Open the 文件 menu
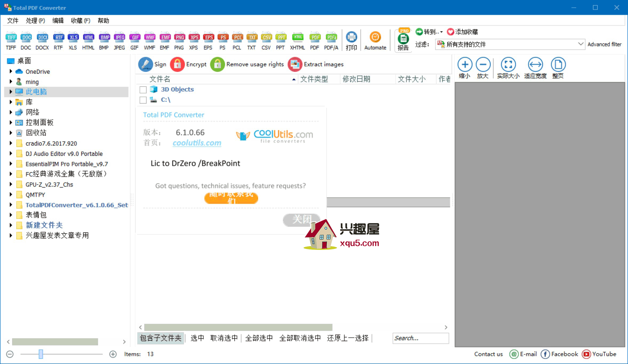This screenshot has height=364, width=628. click(13, 20)
